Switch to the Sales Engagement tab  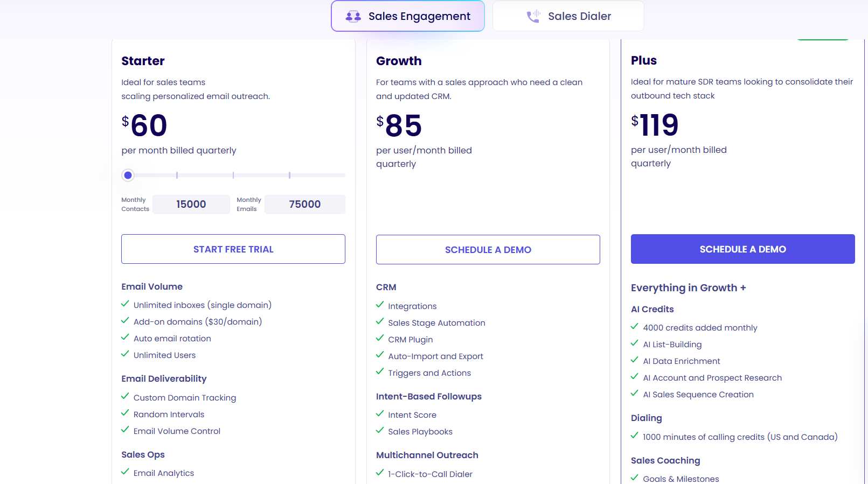click(408, 16)
